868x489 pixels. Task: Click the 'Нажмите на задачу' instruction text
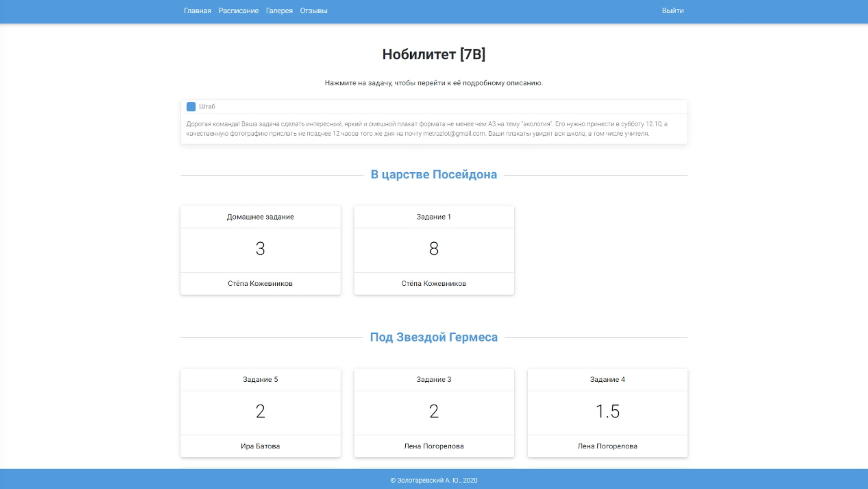click(434, 83)
